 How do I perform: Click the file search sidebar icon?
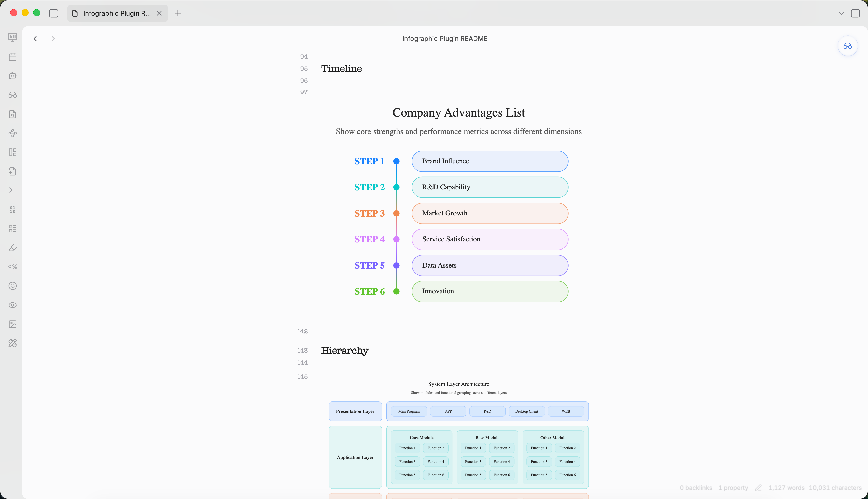coord(12,114)
